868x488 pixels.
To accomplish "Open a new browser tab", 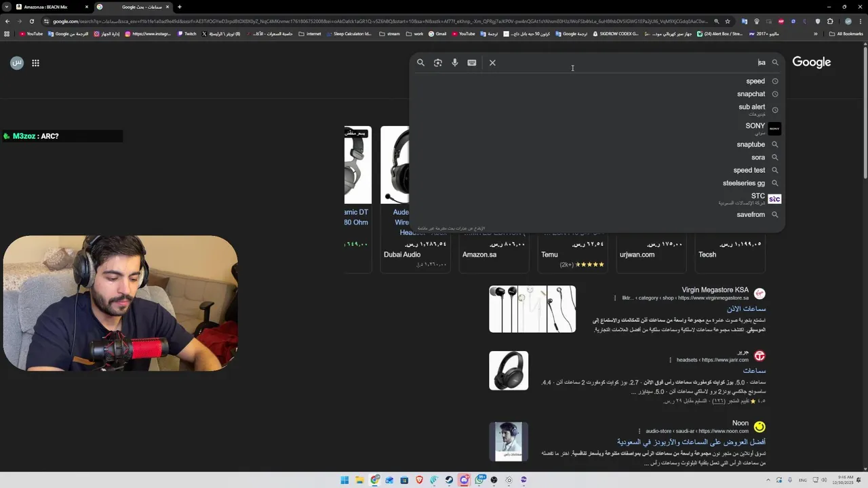I will point(180,7).
